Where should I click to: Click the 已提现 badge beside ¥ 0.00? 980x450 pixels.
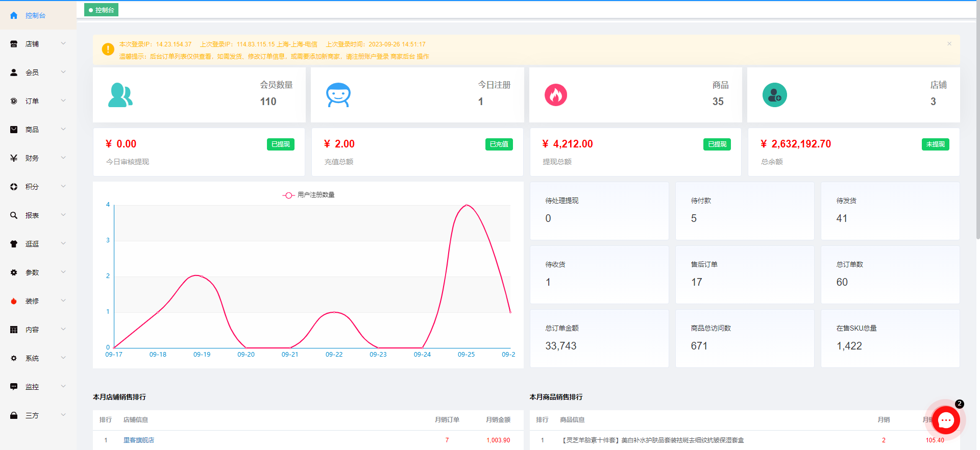[281, 144]
